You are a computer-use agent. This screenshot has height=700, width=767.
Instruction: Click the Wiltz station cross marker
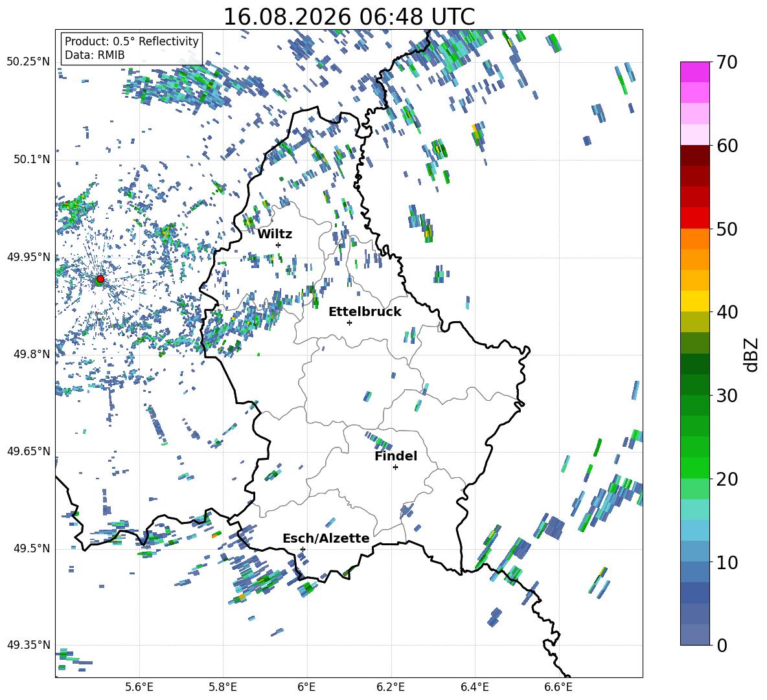pos(279,245)
